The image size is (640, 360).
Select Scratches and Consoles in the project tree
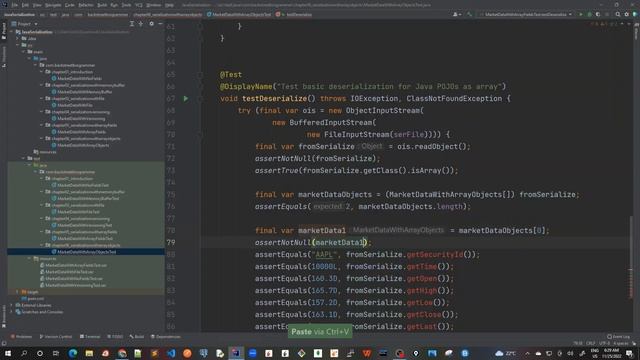[x=40, y=312]
